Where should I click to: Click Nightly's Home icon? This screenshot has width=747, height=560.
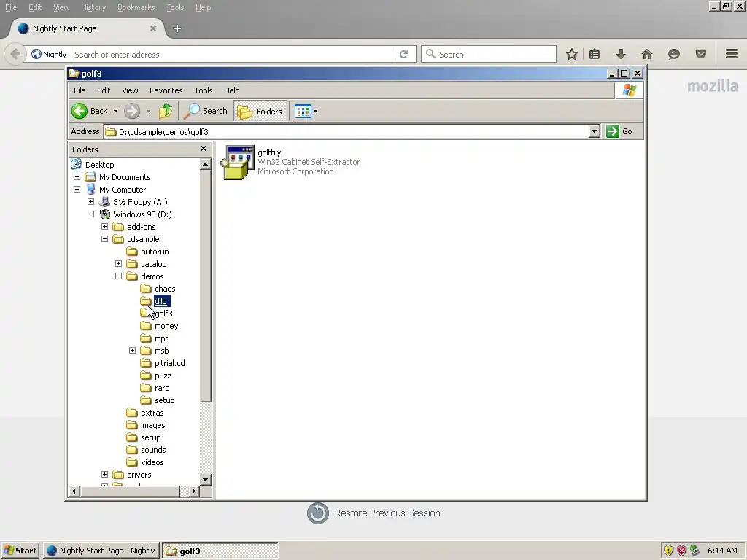pyautogui.click(x=647, y=54)
